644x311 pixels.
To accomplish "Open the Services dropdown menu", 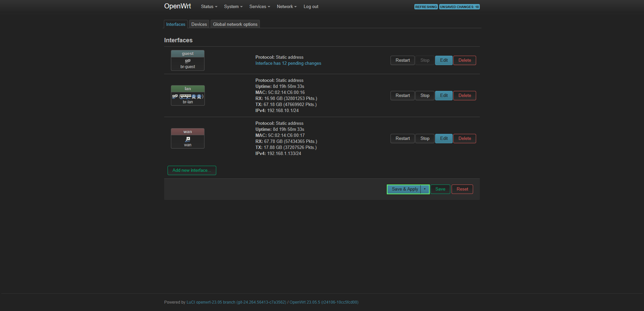I will click(x=260, y=7).
